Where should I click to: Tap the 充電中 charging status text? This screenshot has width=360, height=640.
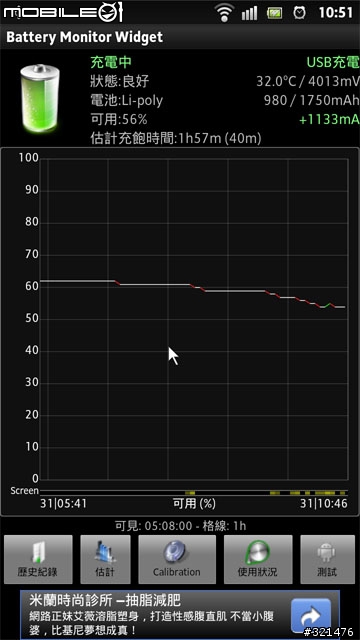(x=111, y=62)
